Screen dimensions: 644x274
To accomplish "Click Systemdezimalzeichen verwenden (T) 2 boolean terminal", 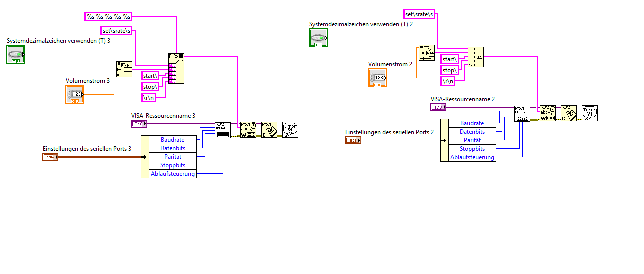I will (x=318, y=38).
